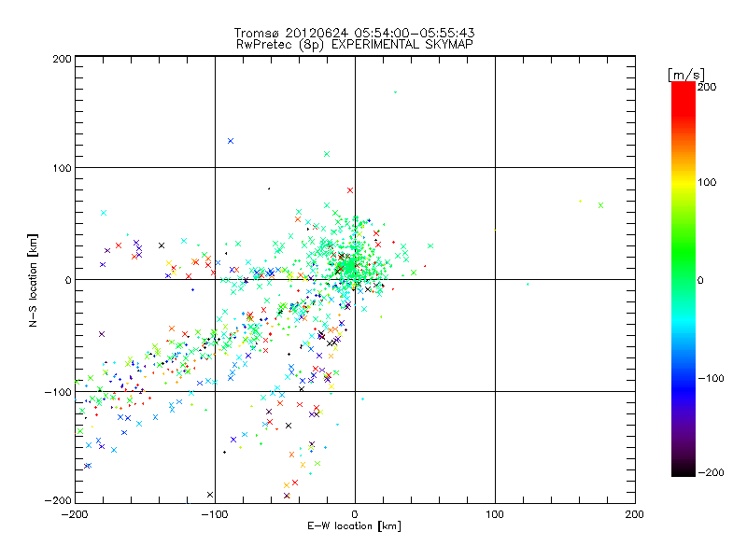
Task: Click the yellow band of the colorbar near 100
Action: [x=684, y=182]
